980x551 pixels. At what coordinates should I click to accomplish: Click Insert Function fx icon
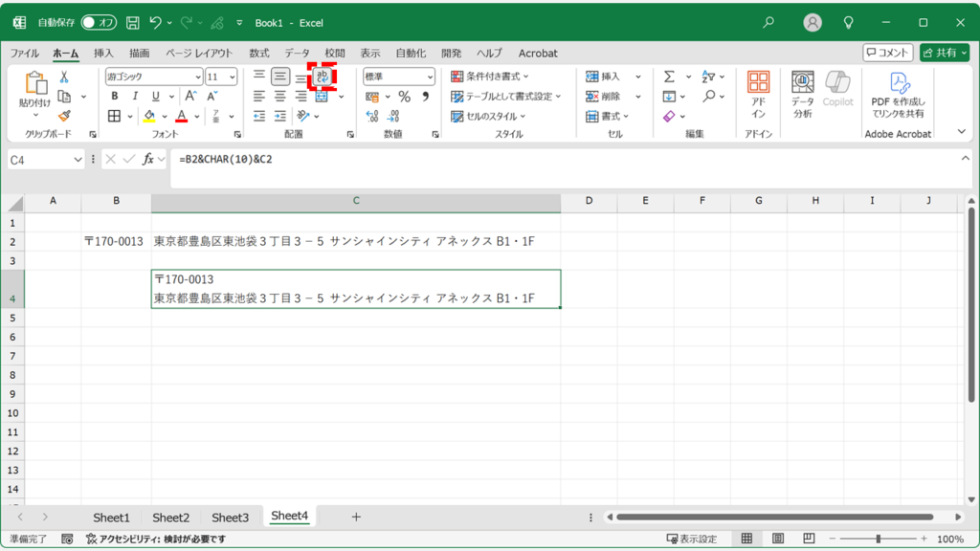148,160
